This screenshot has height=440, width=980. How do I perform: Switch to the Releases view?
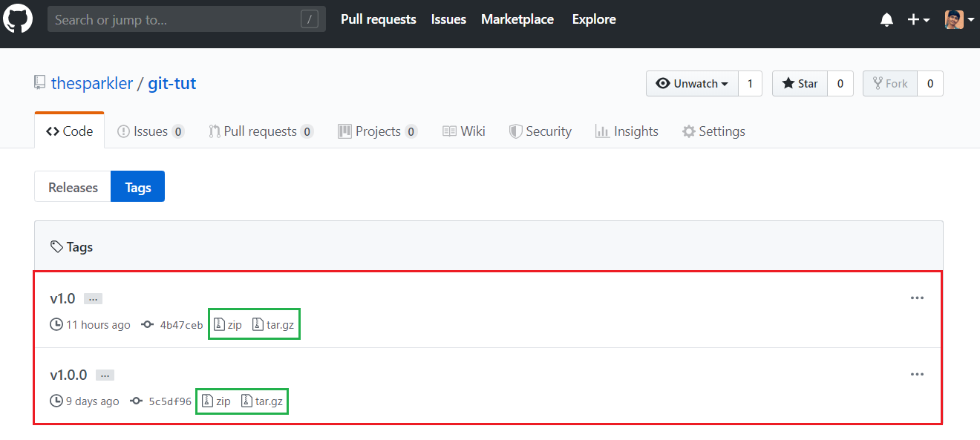[72, 186]
